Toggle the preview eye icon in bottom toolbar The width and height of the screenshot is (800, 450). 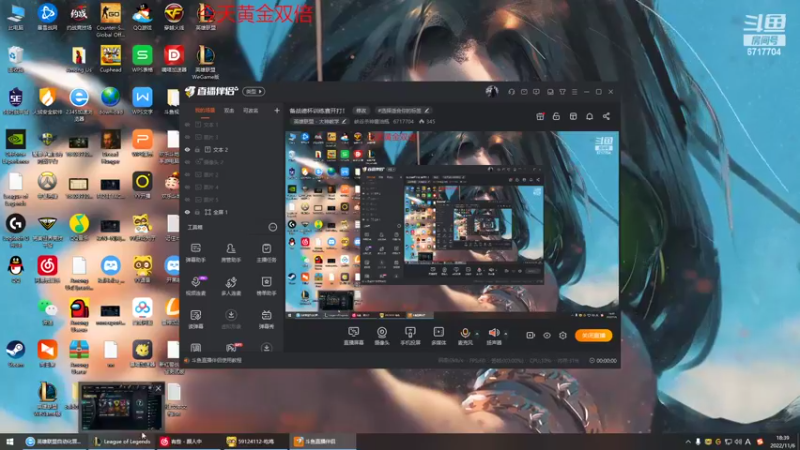[x=546, y=335]
